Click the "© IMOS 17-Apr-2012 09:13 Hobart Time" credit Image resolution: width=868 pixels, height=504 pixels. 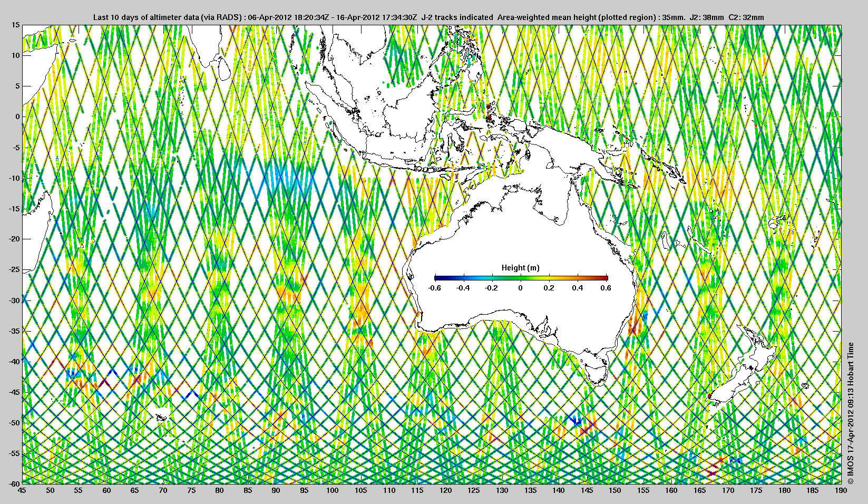851,413
